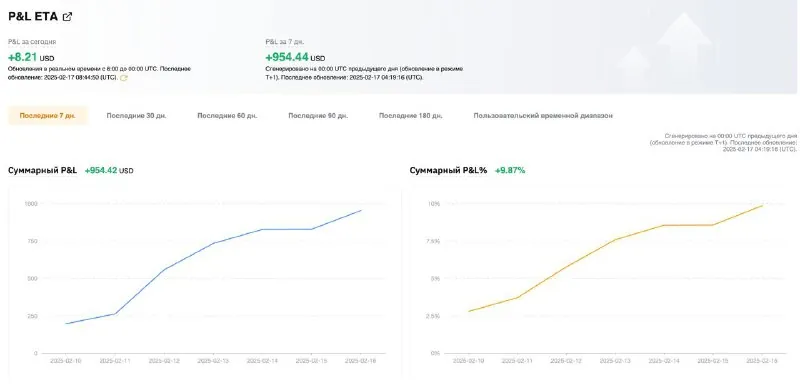The image size is (800, 384).
Task: Click the underlined P&L за сегодня label
Action: point(32,42)
